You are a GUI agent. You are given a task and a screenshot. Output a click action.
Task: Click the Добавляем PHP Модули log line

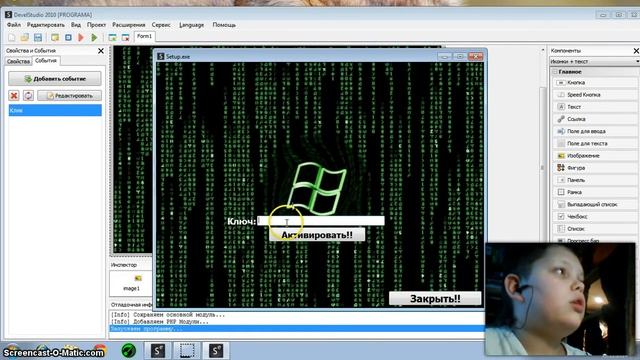point(160,322)
